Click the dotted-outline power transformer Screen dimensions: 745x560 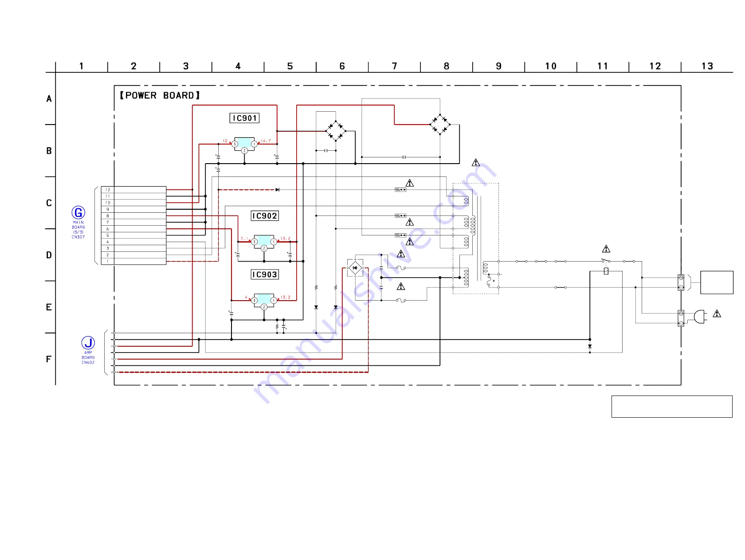pos(475,239)
